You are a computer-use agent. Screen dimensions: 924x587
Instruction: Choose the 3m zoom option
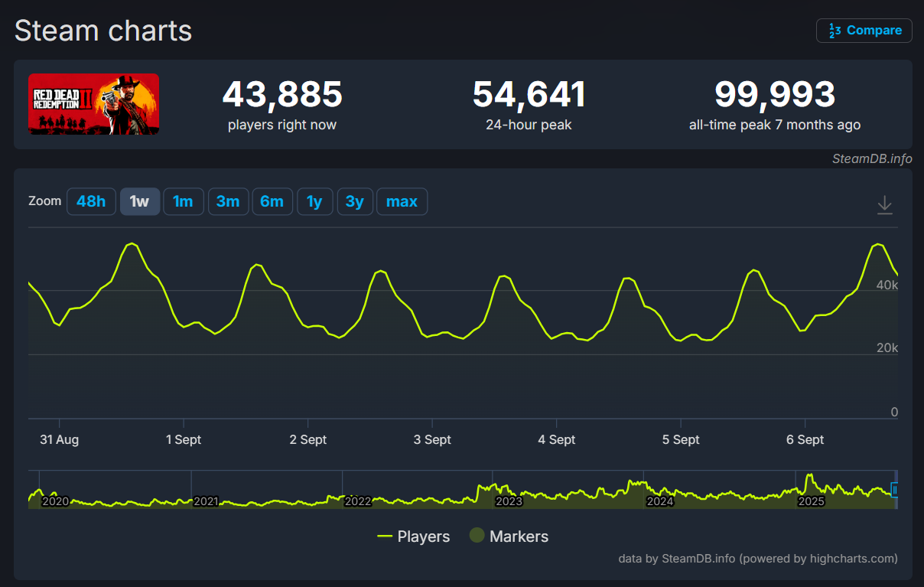point(228,201)
